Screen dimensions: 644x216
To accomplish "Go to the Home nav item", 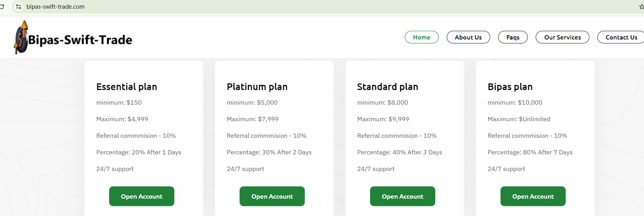I will tap(421, 37).
